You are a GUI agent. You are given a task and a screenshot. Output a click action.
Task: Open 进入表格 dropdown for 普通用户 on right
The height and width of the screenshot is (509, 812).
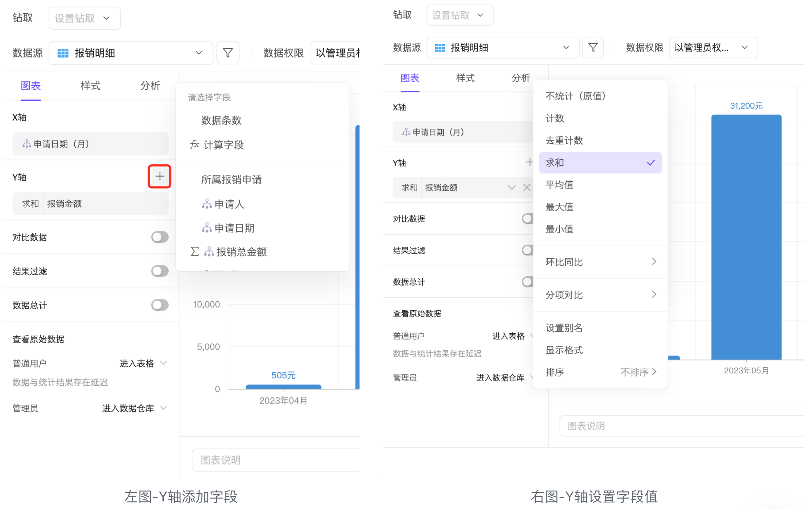[512, 336]
